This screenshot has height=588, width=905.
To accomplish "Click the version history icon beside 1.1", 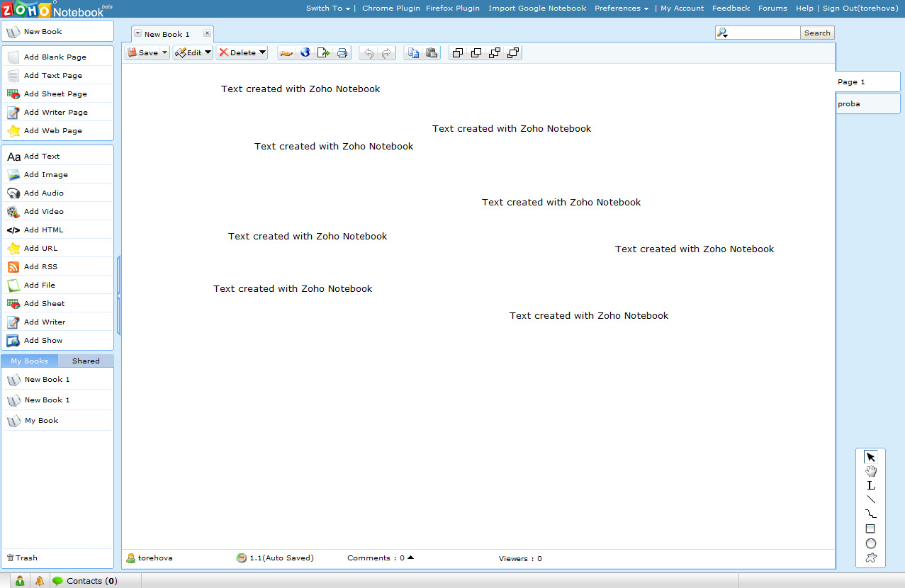I will click(x=242, y=558).
